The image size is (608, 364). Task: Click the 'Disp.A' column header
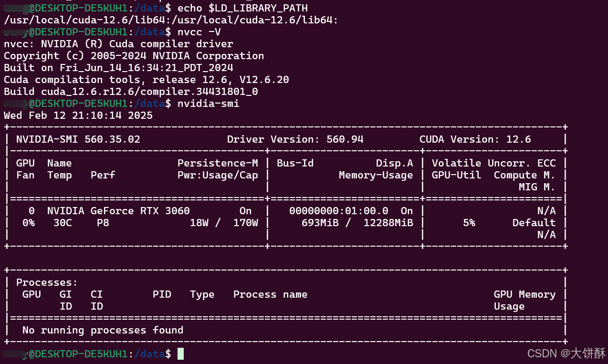395,163
